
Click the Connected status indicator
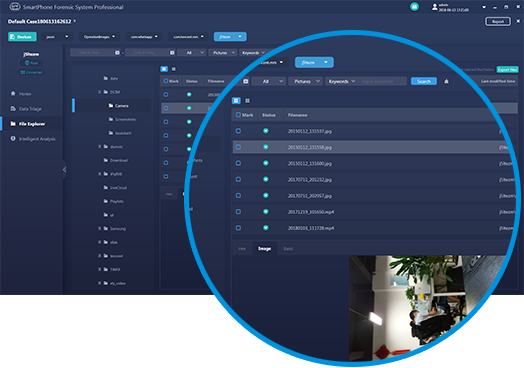pyautogui.click(x=31, y=72)
